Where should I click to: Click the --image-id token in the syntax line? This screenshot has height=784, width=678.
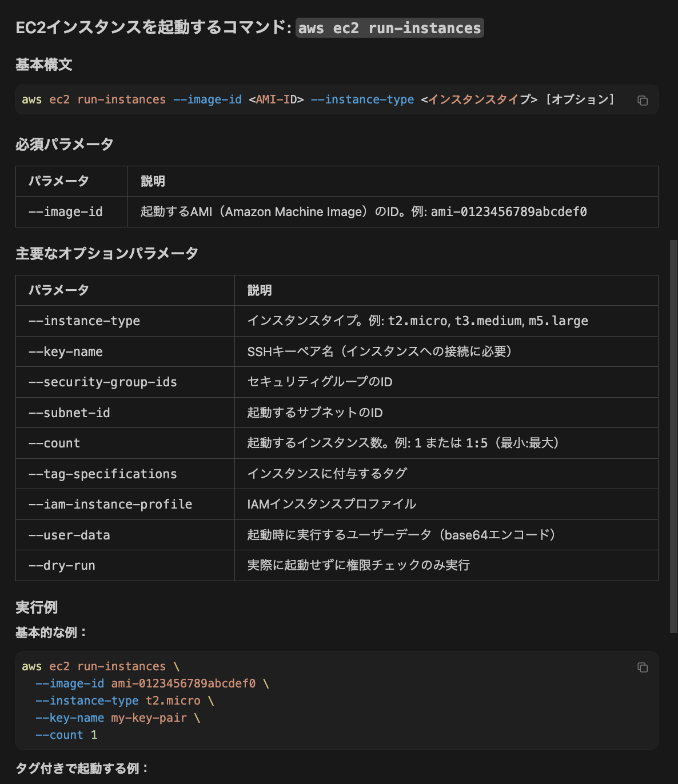[x=207, y=99]
